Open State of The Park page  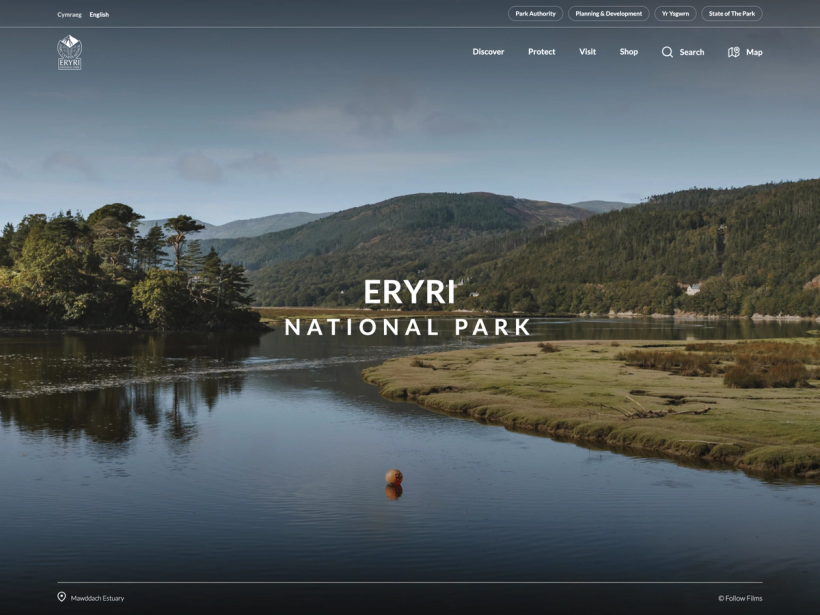732,14
